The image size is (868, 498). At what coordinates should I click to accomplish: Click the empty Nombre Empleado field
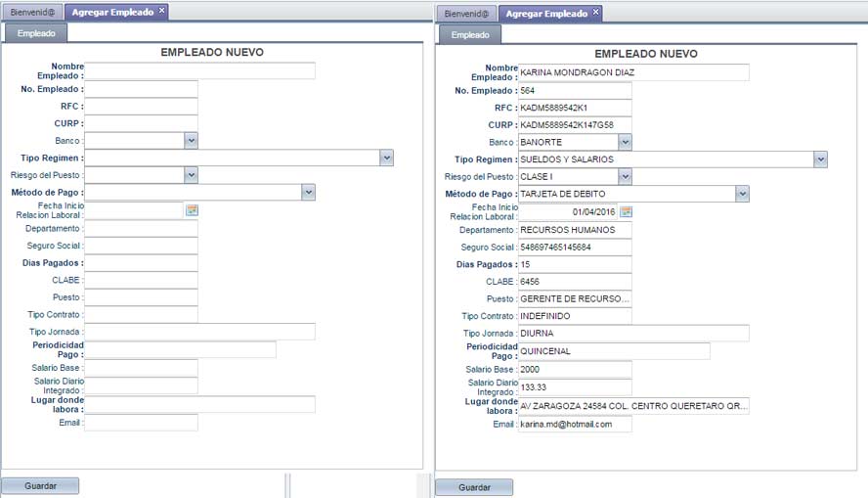(199, 70)
